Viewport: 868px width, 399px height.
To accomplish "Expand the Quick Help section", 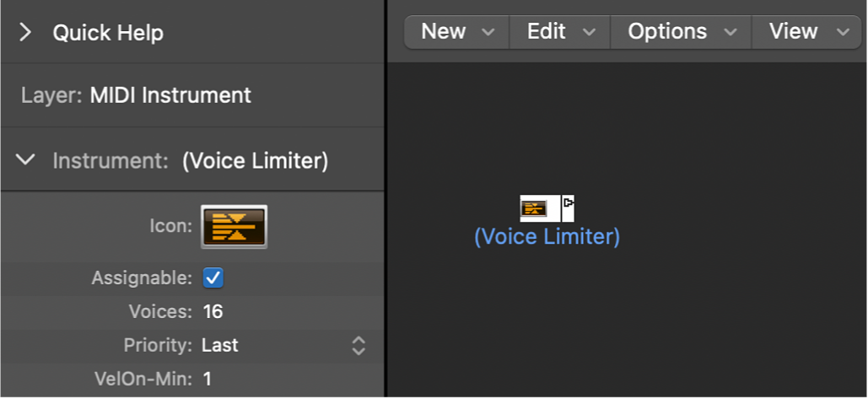I will coord(25,33).
